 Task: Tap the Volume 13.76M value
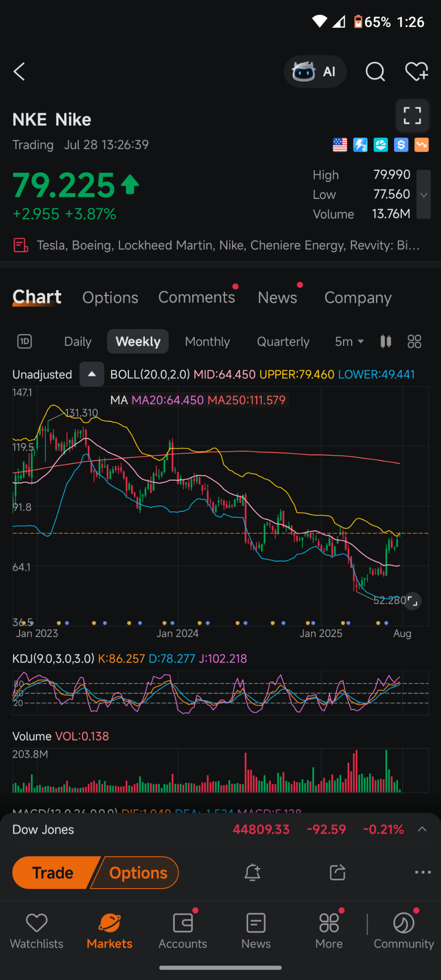pos(391,214)
